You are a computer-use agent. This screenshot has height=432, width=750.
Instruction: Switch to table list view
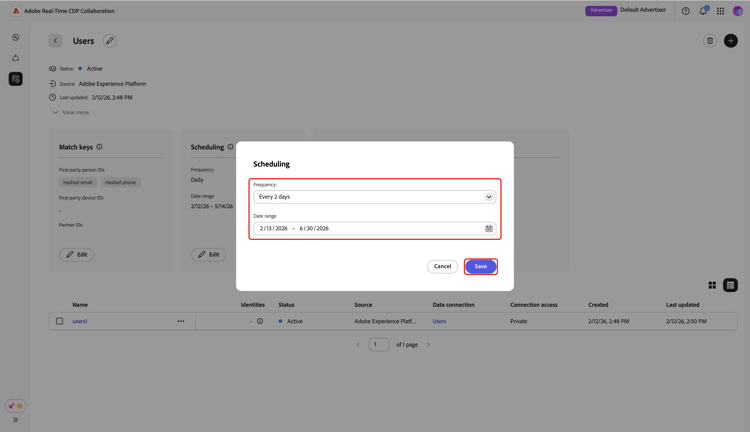(x=730, y=285)
